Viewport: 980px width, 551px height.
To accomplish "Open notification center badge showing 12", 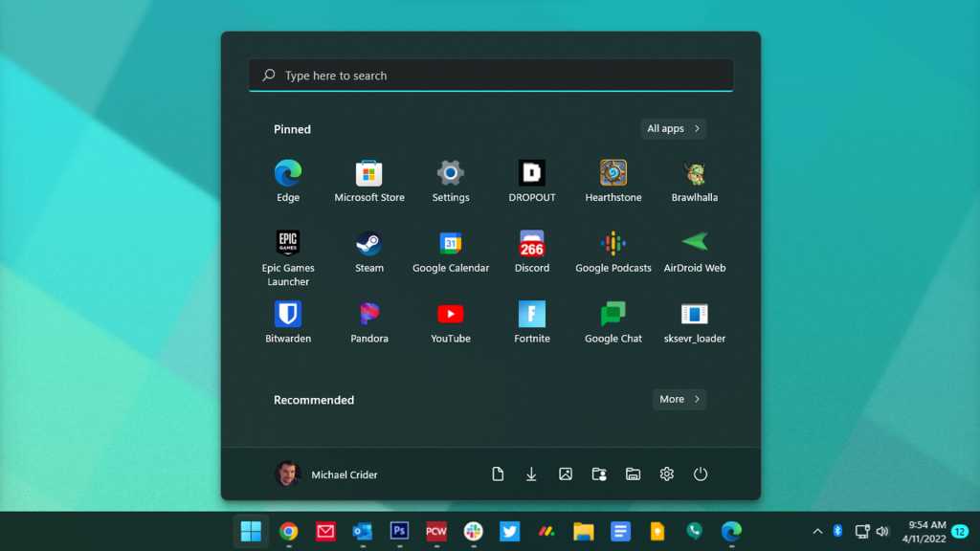I will [x=960, y=532].
